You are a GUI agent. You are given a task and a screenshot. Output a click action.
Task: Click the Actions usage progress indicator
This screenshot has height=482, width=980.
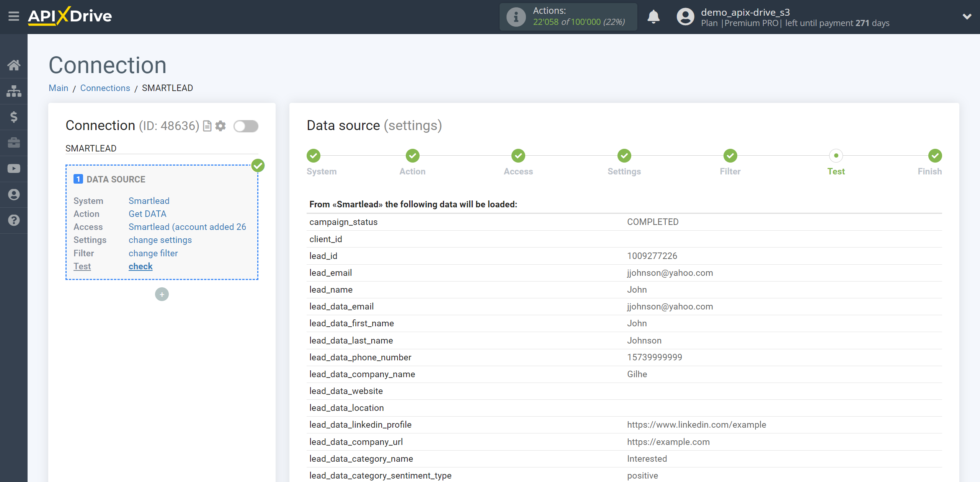tap(569, 17)
